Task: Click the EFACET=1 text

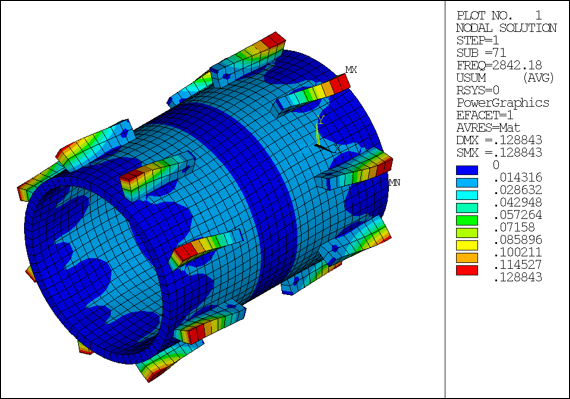Action: coord(485,115)
